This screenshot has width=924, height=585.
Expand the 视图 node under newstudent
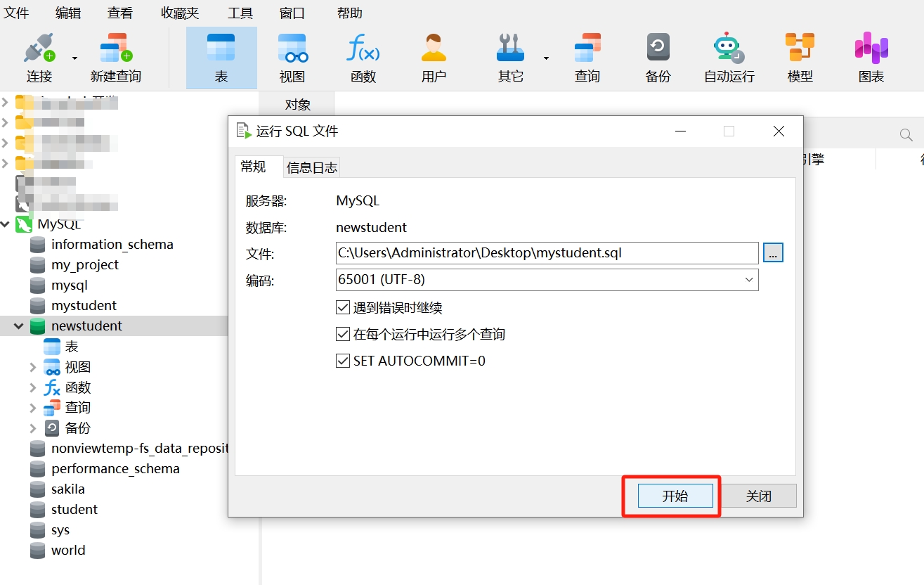point(32,367)
